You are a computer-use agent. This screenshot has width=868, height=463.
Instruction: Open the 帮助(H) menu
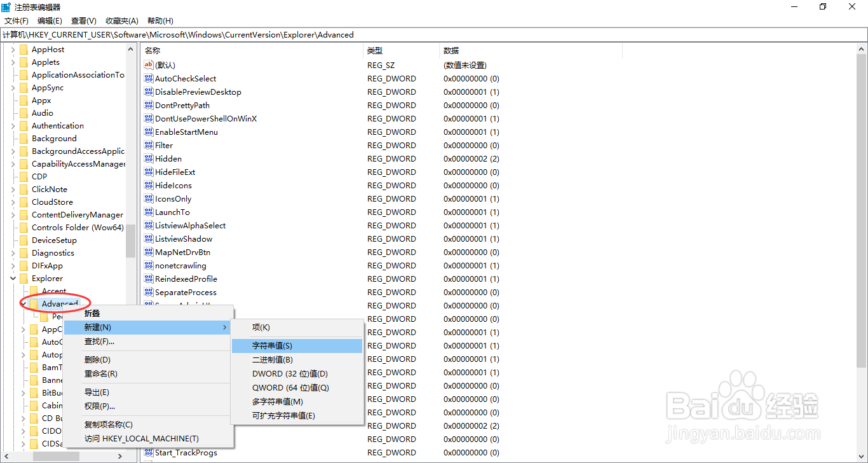click(x=159, y=20)
